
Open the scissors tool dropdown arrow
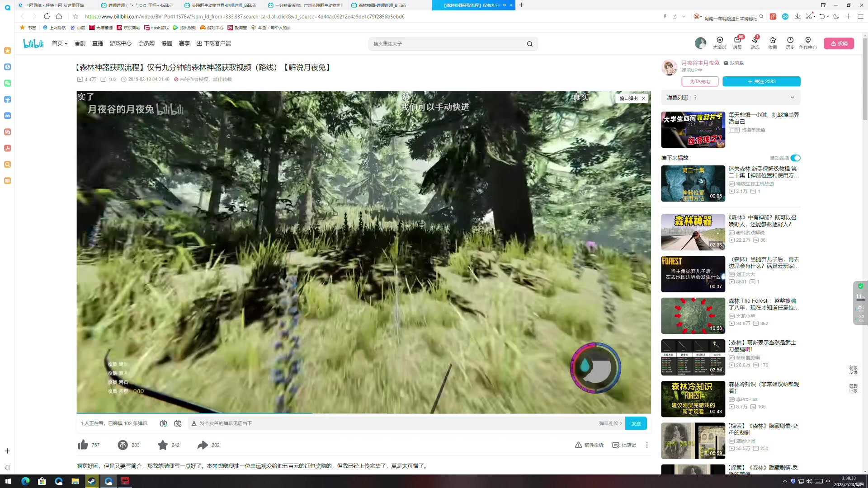[815, 16]
